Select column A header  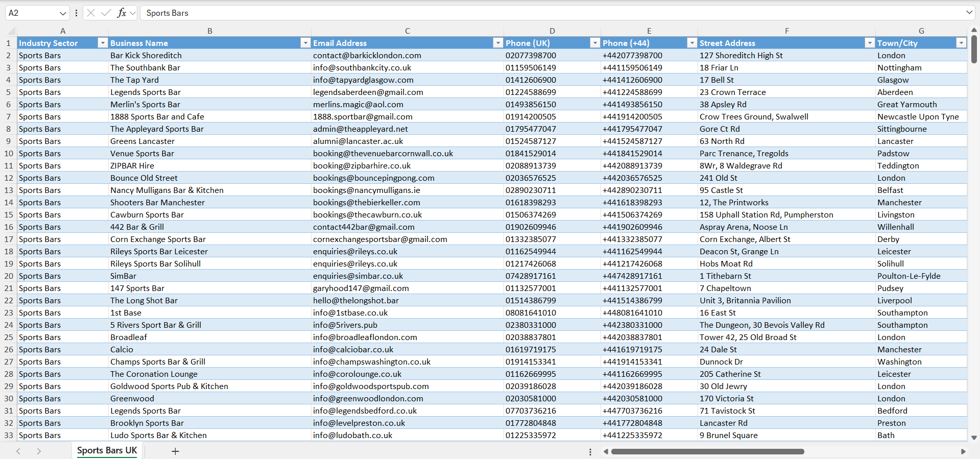pos(63,31)
